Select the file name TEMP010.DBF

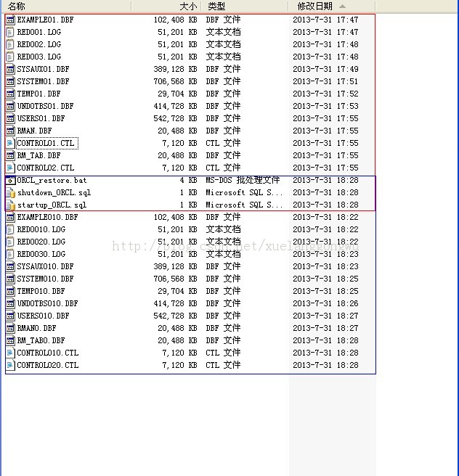41,292
